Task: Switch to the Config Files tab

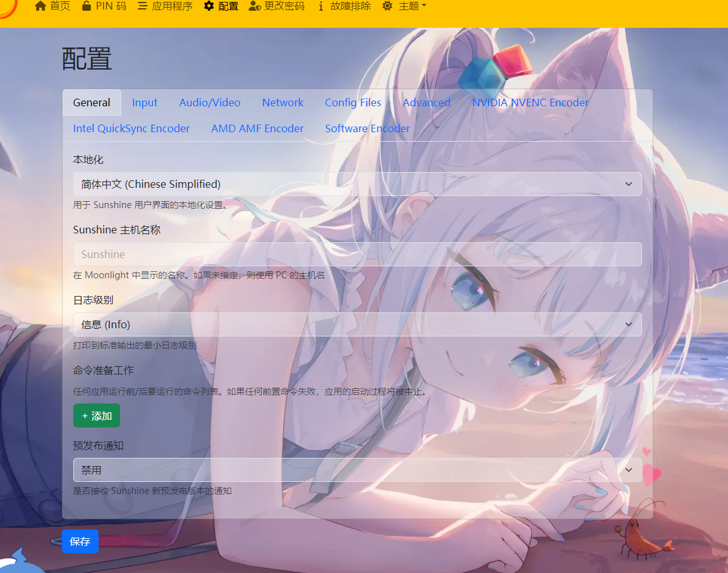Action: [x=353, y=102]
